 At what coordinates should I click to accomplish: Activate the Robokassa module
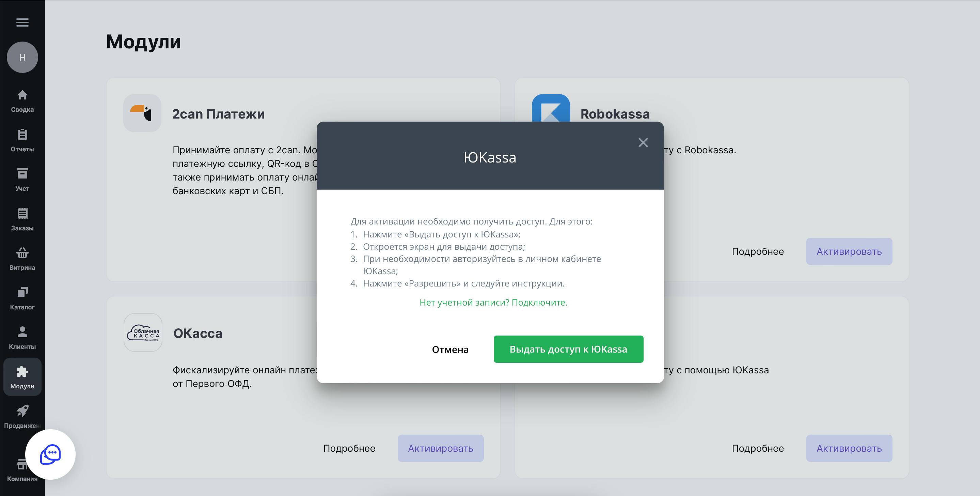click(849, 251)
